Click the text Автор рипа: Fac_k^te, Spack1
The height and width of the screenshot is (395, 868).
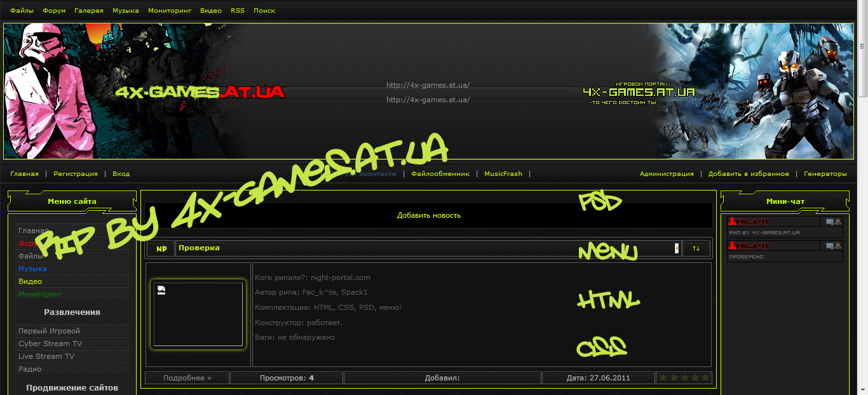click(311, 292)
